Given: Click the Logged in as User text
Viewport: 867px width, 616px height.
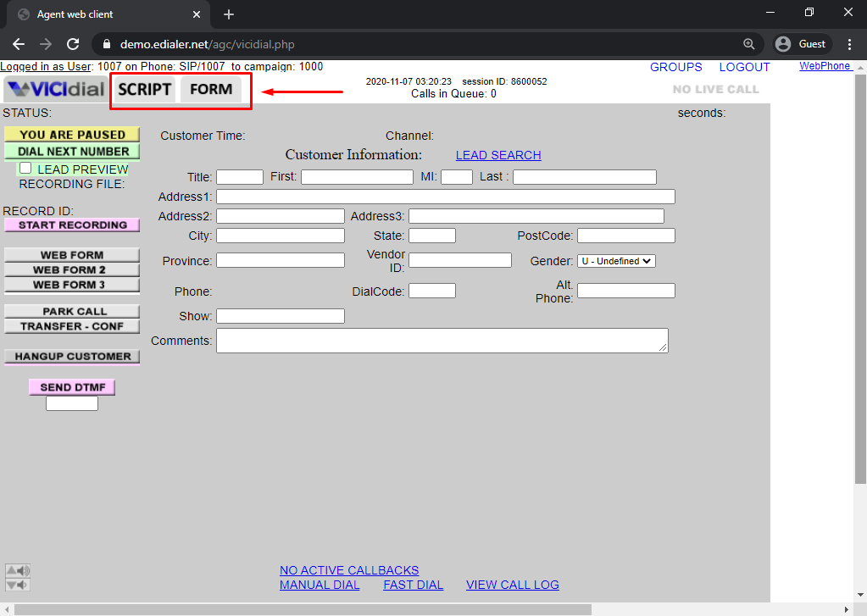Looking at the screenshot, I should (46, 66).
